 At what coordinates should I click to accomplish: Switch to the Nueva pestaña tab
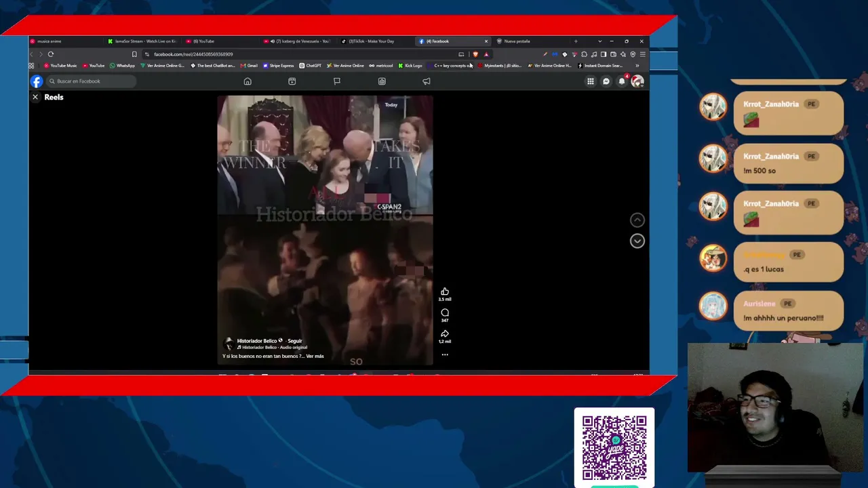[531, 41]
